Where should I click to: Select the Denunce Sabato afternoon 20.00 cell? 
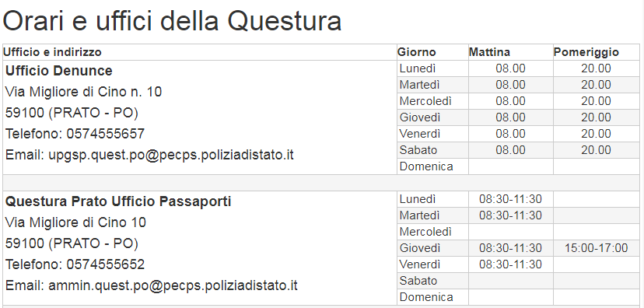pos(597,150)
